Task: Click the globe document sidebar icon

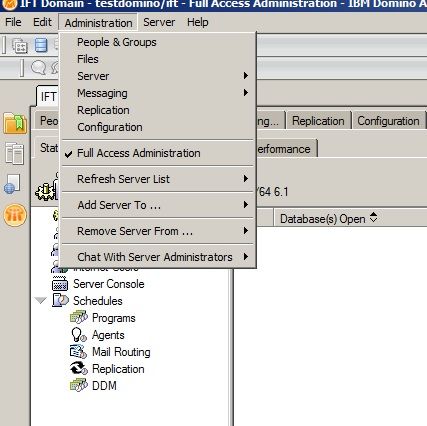Action: point(13,184)
